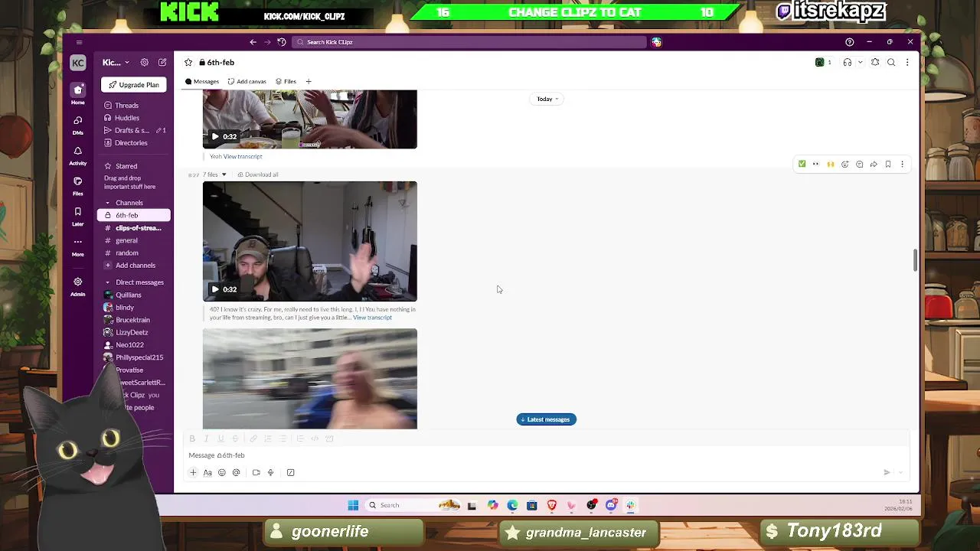Open workspace name dropdown
Viewport: 980px width, 551px height.
coord(116,63)
